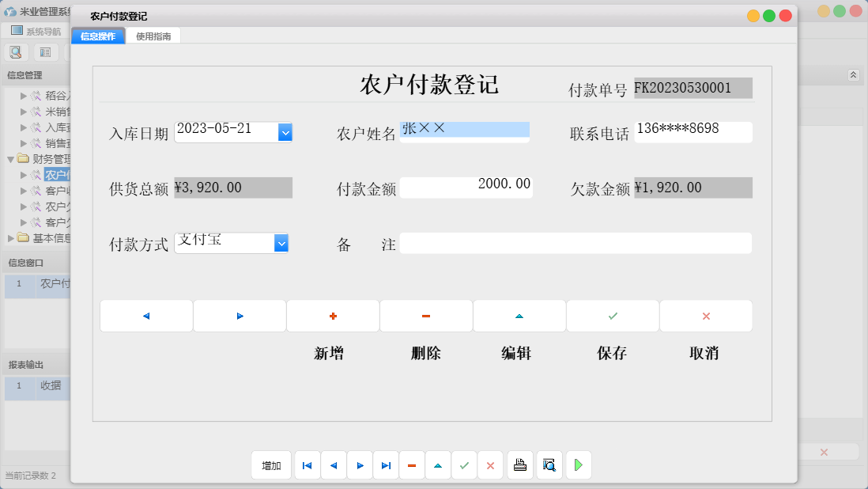The height and width of the screenshot is (489, 868).
Task: Switch to the 使用指南 tab
Action: click(153, 36)
